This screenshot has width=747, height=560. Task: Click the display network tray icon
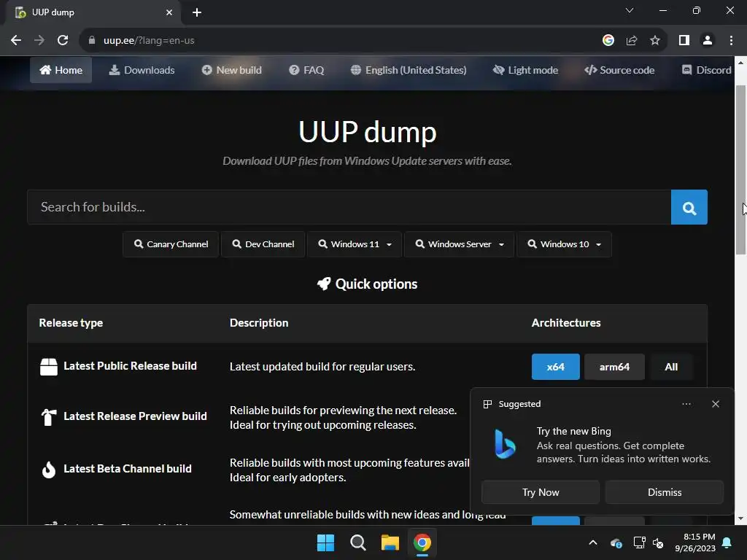[x=639, y=542]
